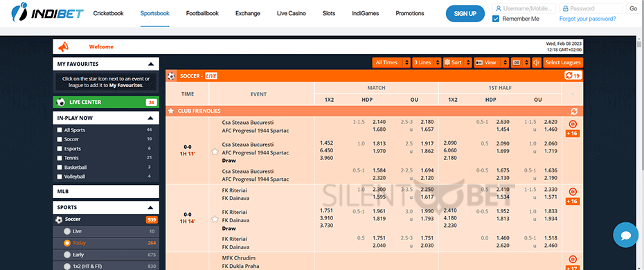Collapse the In-Play Now panel
This screenshot has height=270, width=644.
click(151, 118)
